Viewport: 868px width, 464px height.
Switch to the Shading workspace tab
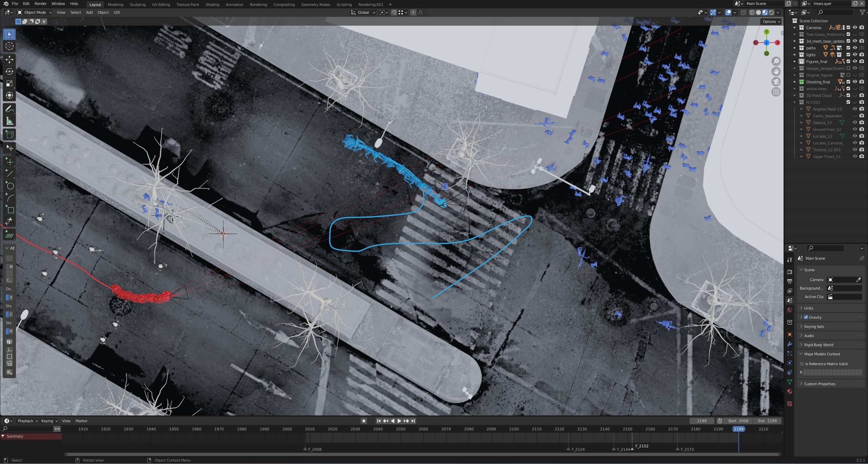click(x=212, y=4)
